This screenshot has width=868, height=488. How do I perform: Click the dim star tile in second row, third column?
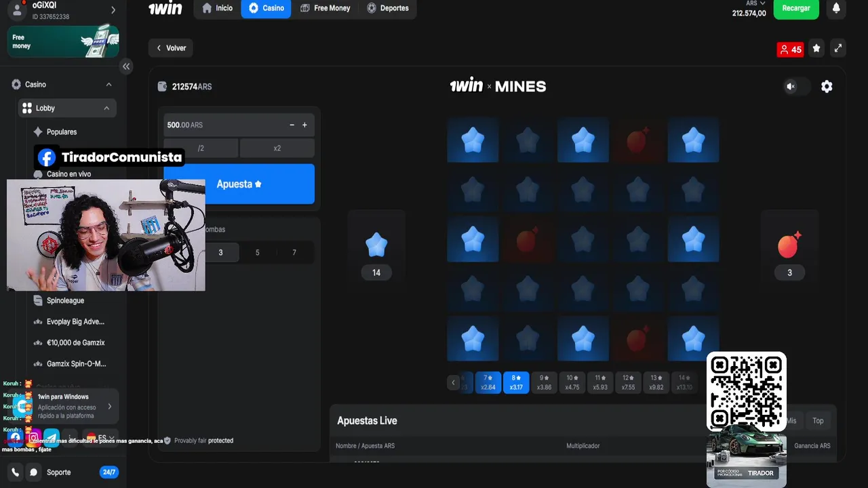click(x=583, y=190)
